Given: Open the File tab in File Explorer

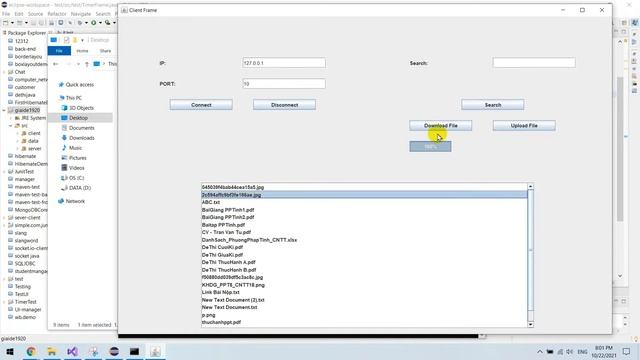Looking at the screenshot, I should [x=59, y=51].
